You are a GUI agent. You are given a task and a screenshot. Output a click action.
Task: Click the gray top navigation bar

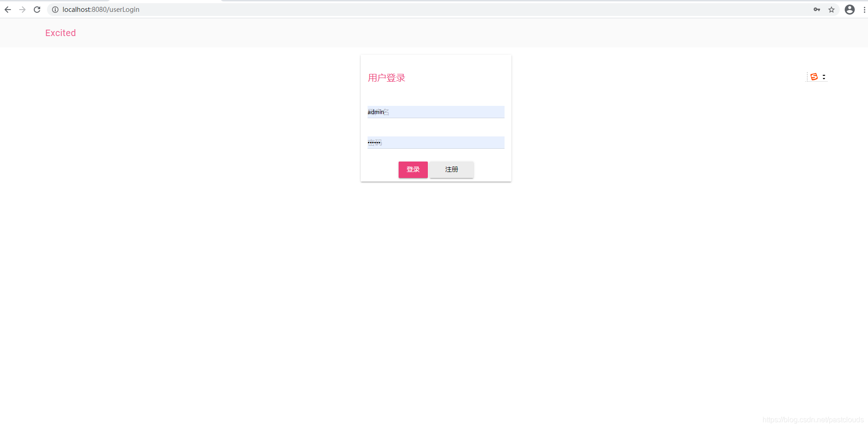click(x=434, y=33)
